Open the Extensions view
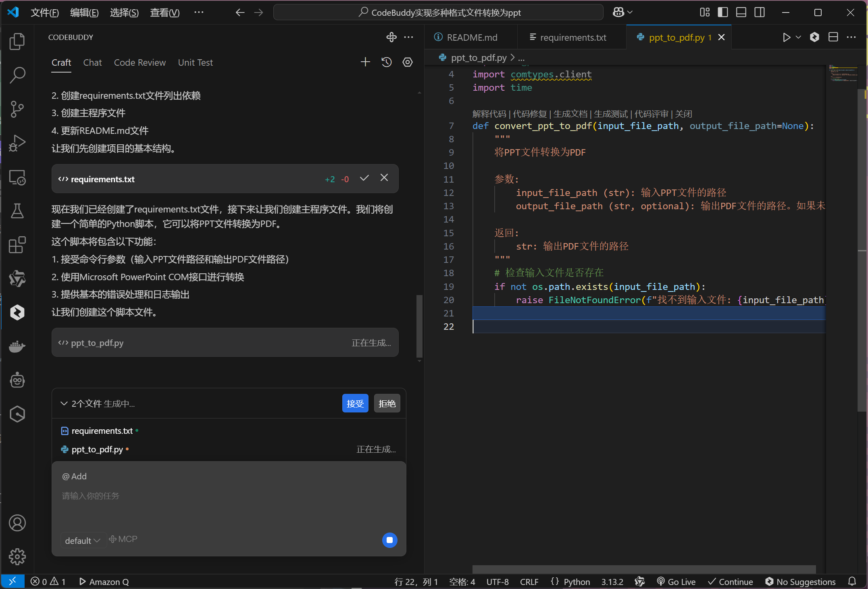868x589 pixels. click(17, 245)
